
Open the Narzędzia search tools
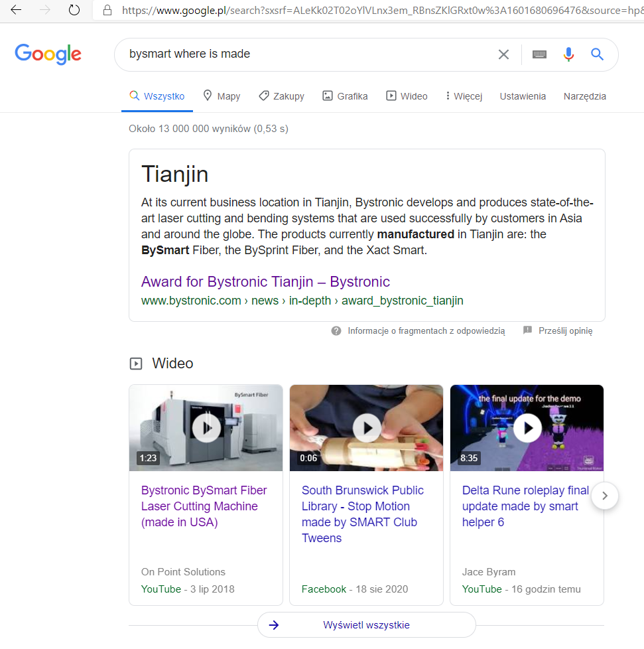(x=584, y=96)
